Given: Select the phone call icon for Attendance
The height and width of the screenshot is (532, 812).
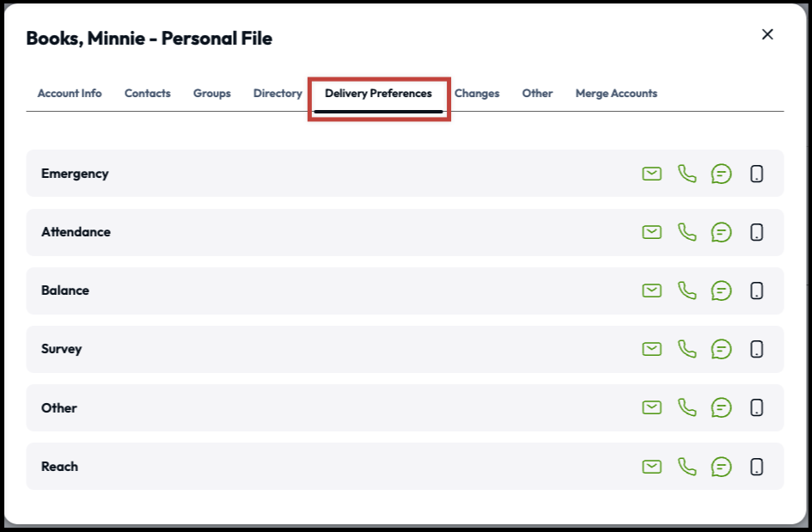Looking at the screenshot, I should [687, 231].
